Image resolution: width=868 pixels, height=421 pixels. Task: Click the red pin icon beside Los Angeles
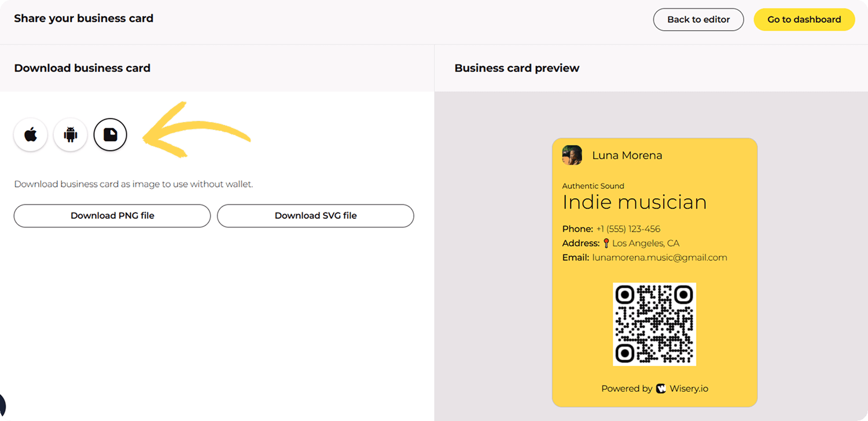(606, 243)
